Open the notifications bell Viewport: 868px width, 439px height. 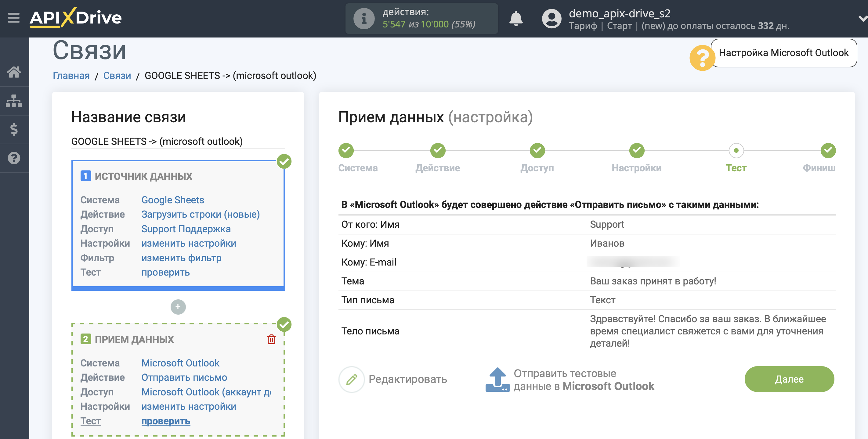(515, 19)
